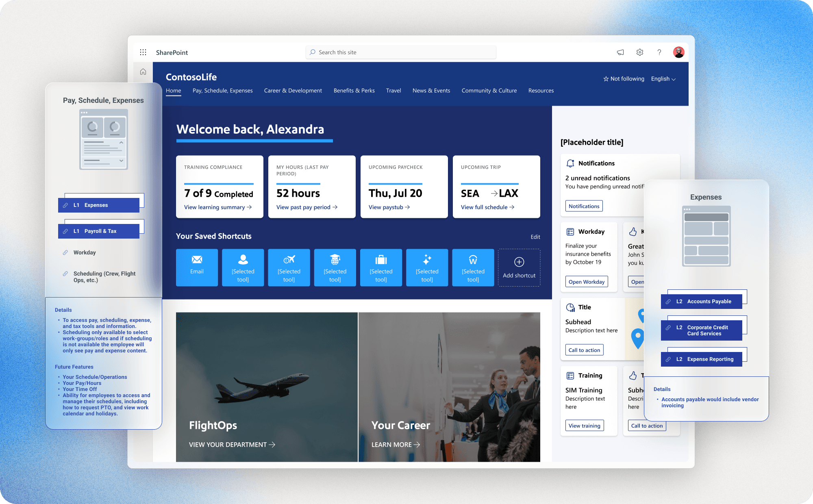Click Call to action under Subhead
The height and width of the screenshot is (504, 813).
(584, 350)
